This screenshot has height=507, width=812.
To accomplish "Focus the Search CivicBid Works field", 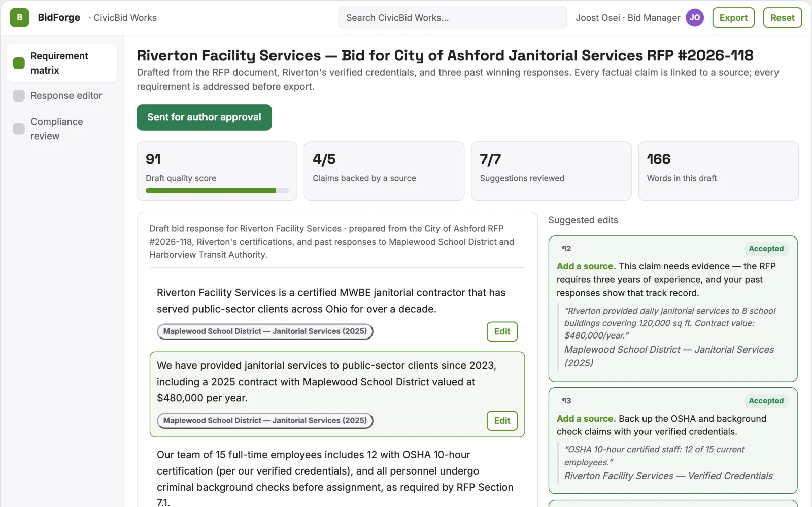I will coord(453,18).
